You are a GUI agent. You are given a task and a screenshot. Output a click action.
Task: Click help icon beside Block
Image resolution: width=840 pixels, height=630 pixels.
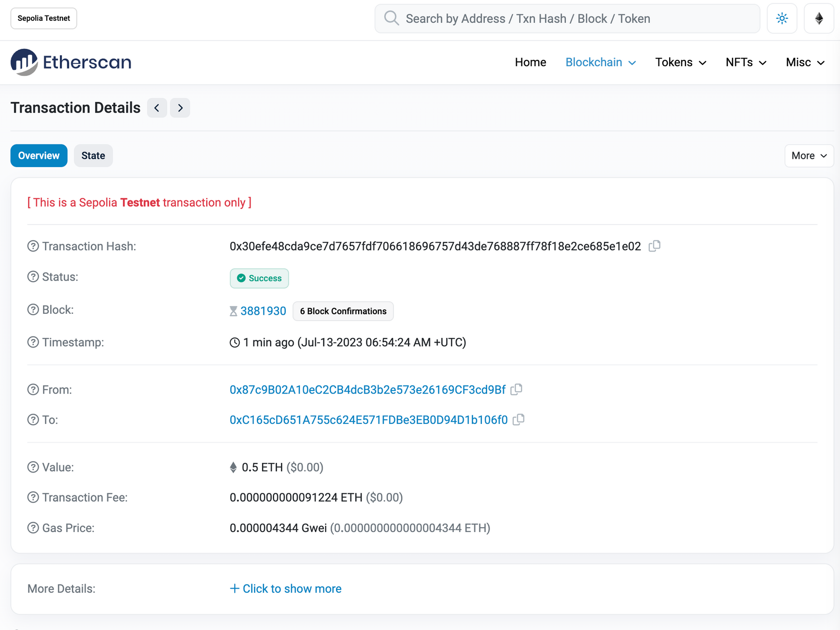tap(33, 309)
